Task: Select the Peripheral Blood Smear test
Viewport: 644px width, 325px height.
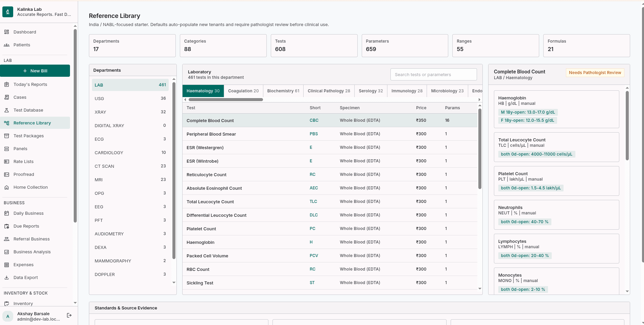Action: click(x=330, y=134)
